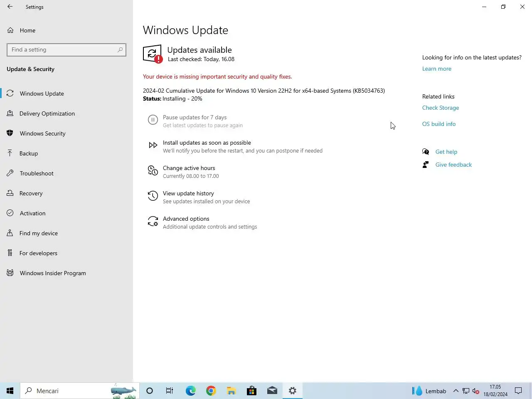Open the Give feedback link
Screen dimensions: 532x399
(x=453, y=165)
